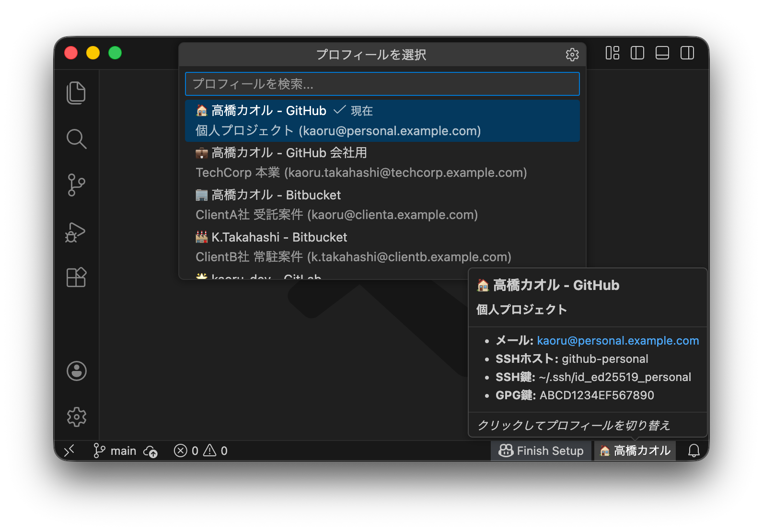Open remote window indicator in status bar
Screen dimensions: 763x532
(x=70, y=451)
